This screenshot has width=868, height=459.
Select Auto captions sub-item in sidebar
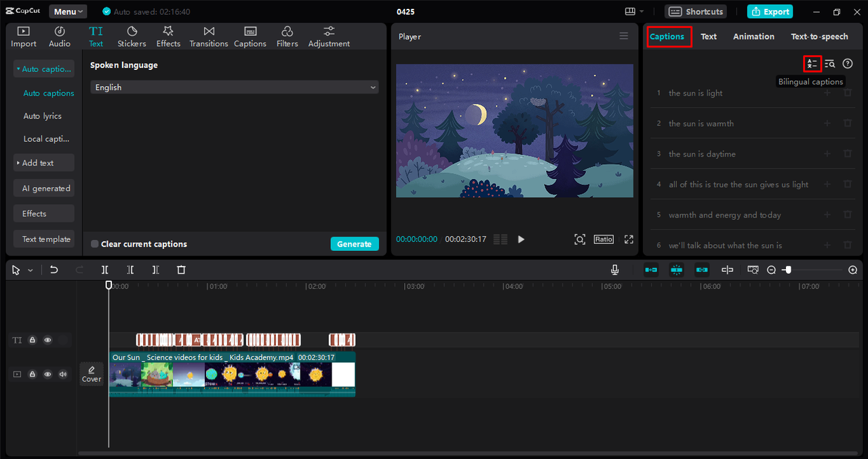(x=49, y=94)
